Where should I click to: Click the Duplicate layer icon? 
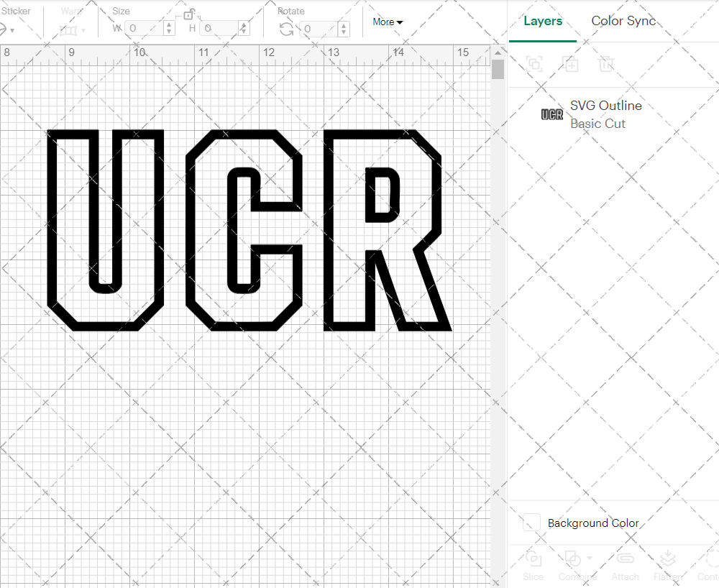point(571,64)
